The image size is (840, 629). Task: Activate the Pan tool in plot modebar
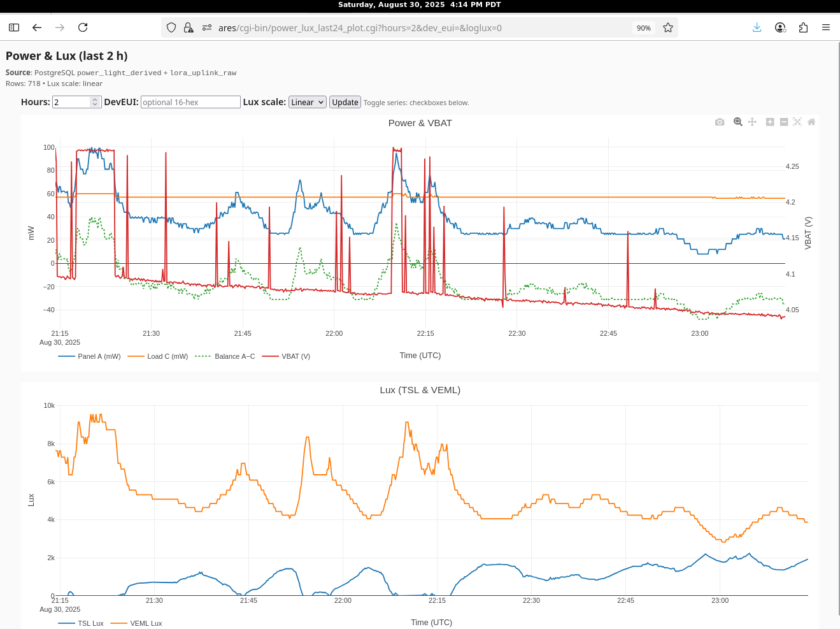[x=752, y=122]
